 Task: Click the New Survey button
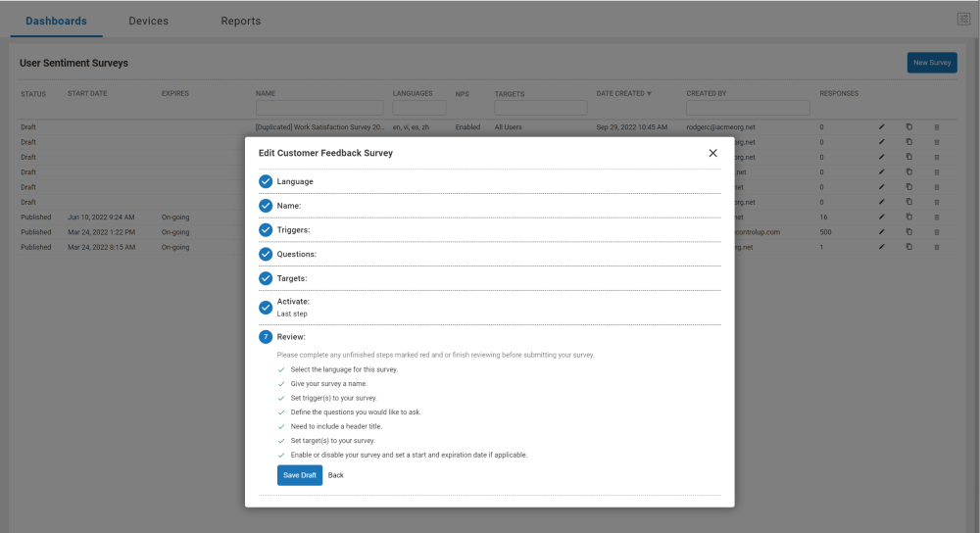click(932, 63)
